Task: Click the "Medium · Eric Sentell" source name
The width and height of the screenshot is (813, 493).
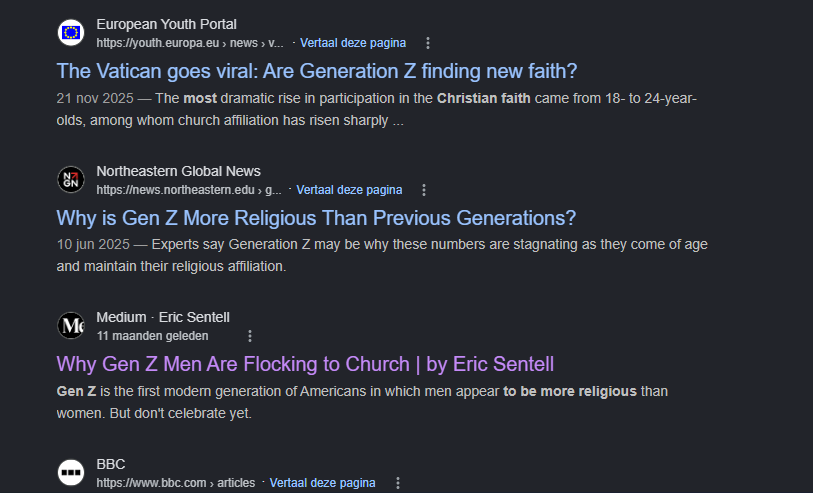Action: pos(163,318)
